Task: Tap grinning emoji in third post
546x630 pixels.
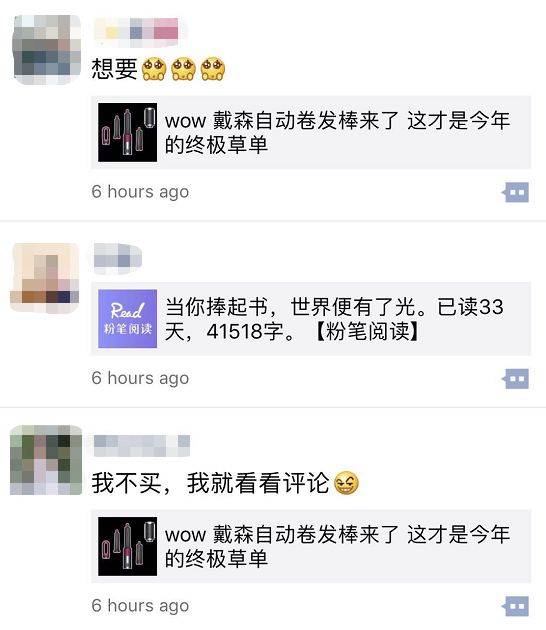Action: click(346, 483)
